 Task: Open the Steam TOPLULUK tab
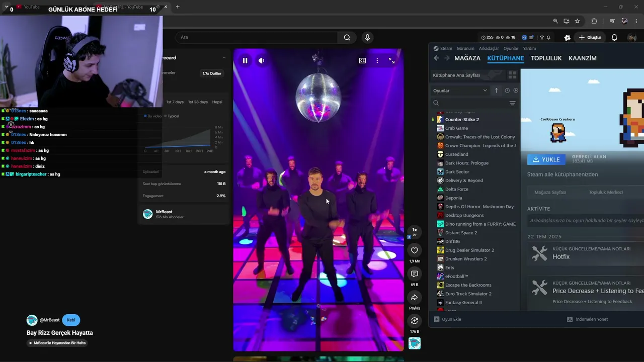point(546,58)
